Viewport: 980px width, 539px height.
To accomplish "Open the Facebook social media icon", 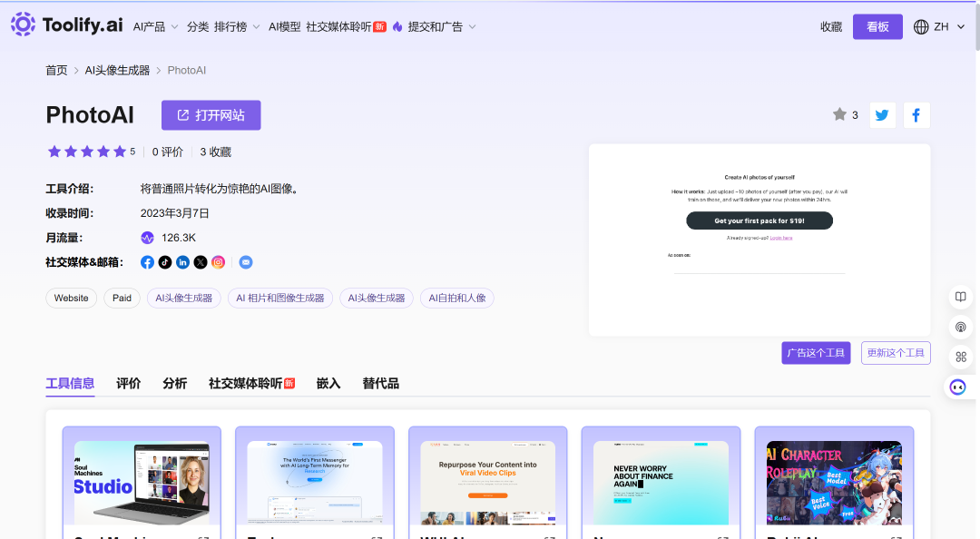I will click(148, 262).
